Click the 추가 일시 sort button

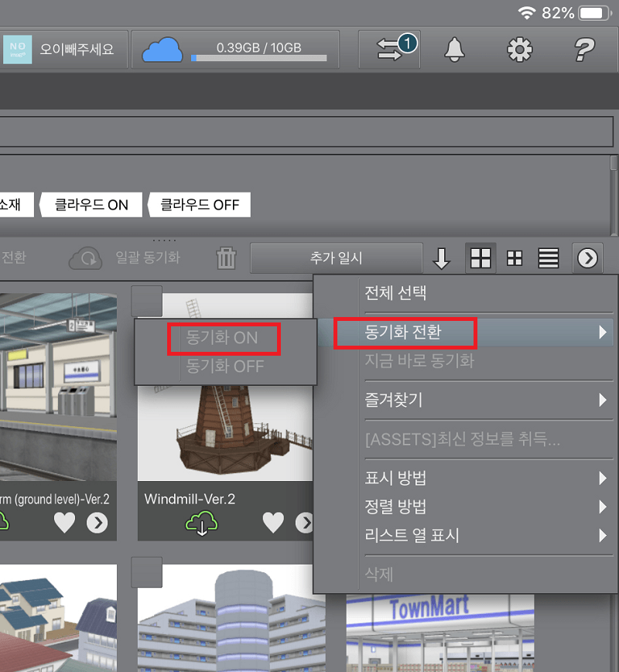(336, 258)
